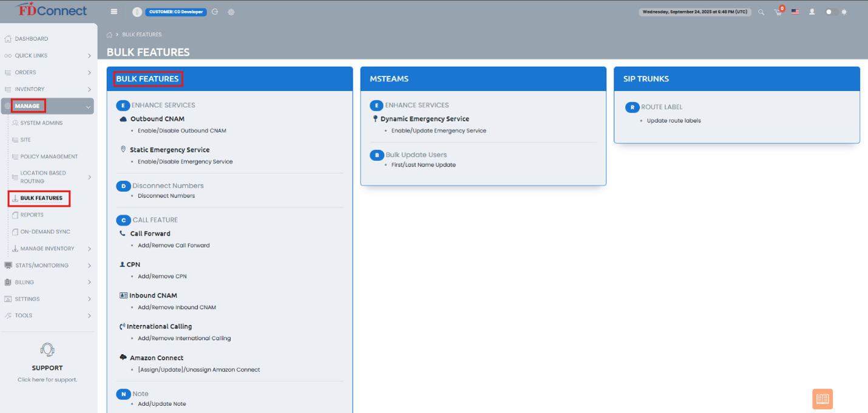Click First/Last Name Update link

423,165
